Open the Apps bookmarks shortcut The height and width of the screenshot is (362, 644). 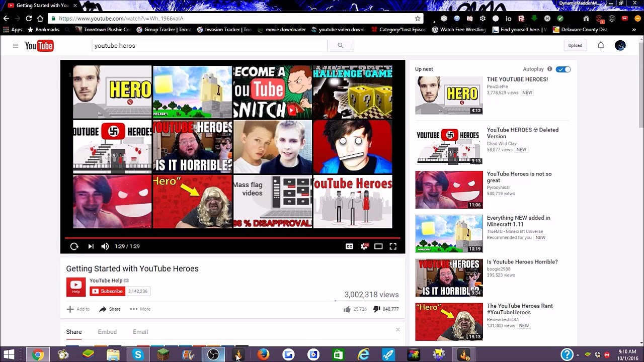(13, 30)
